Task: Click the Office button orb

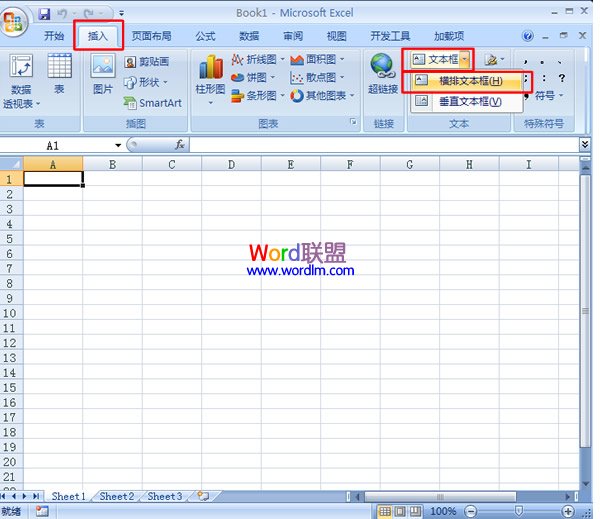Action: point(13,21)
